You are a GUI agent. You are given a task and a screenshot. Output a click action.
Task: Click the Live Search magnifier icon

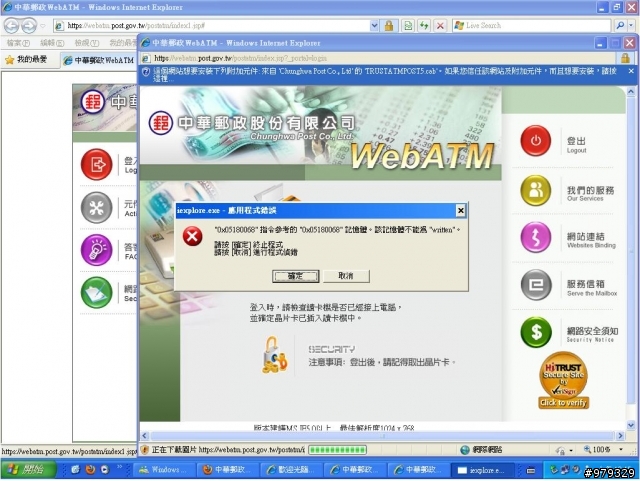pos(620,26)
